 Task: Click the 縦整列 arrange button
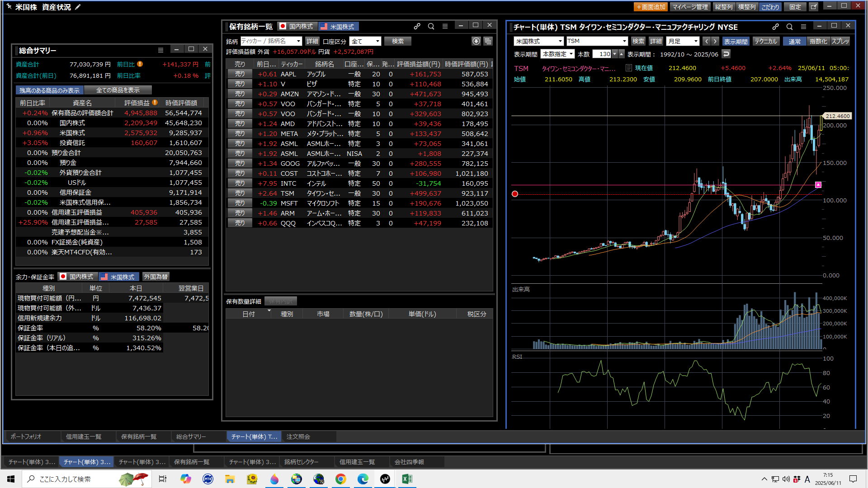pos(723,7)
